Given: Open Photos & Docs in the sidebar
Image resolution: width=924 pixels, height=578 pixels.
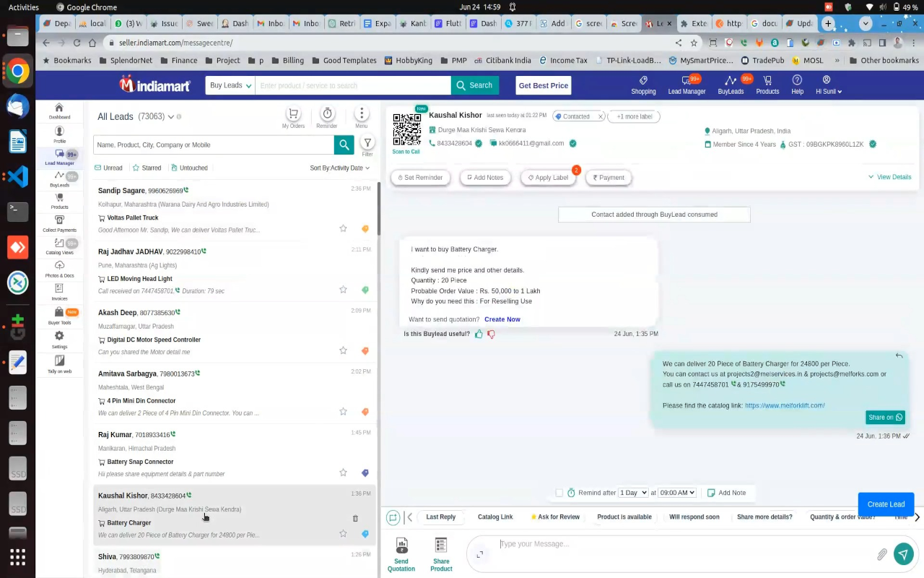Looking at the screenshot, I should (x=59, y=269).
